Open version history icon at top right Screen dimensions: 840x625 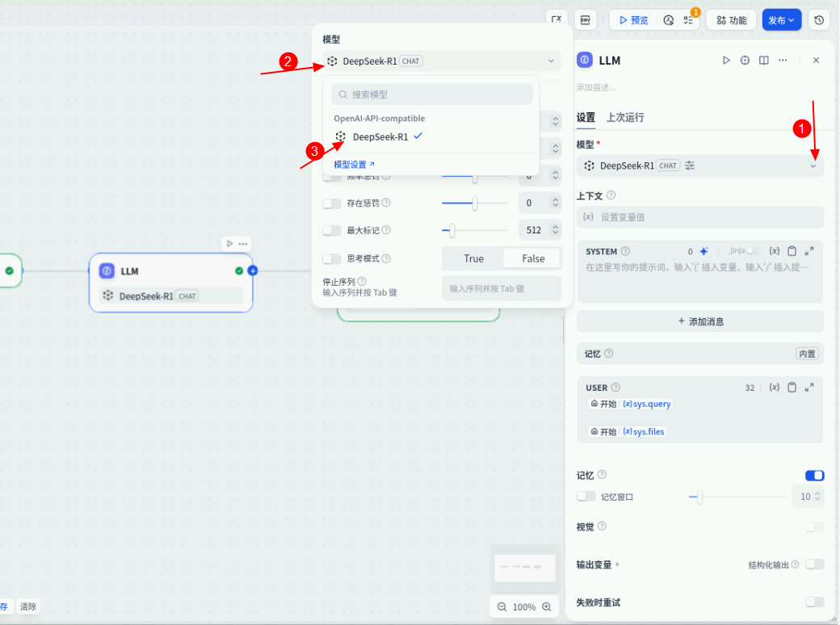pyautogui.click(x=819, y=20)
